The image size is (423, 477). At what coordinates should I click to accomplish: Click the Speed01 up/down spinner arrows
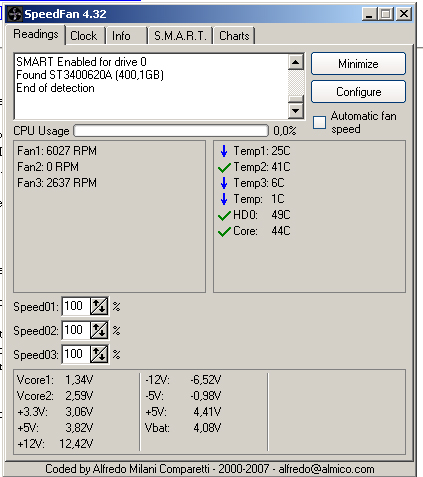[x=99, y=306]
